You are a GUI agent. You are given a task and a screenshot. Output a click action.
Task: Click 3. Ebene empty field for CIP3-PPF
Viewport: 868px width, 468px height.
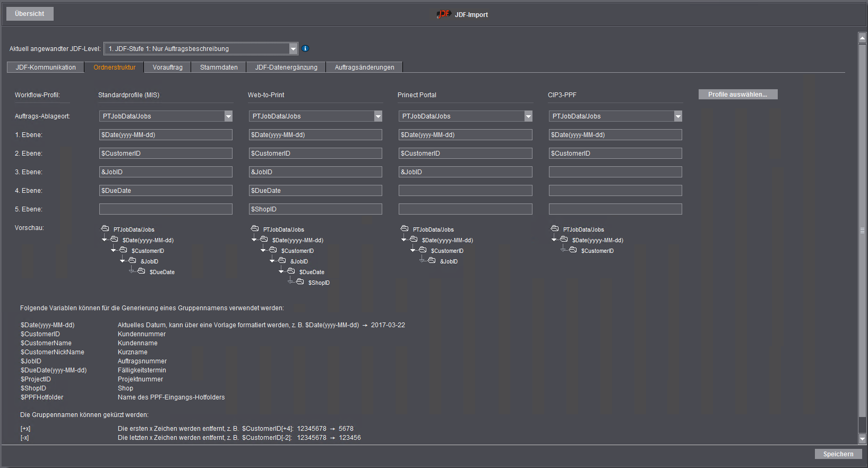coord(615,172)
